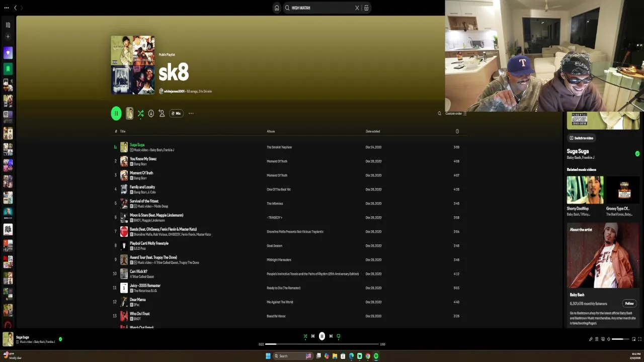This screenshot has width=644, height=362.
Task: Open the whitejames2001 profile link
Action: [x=174, y=91]
